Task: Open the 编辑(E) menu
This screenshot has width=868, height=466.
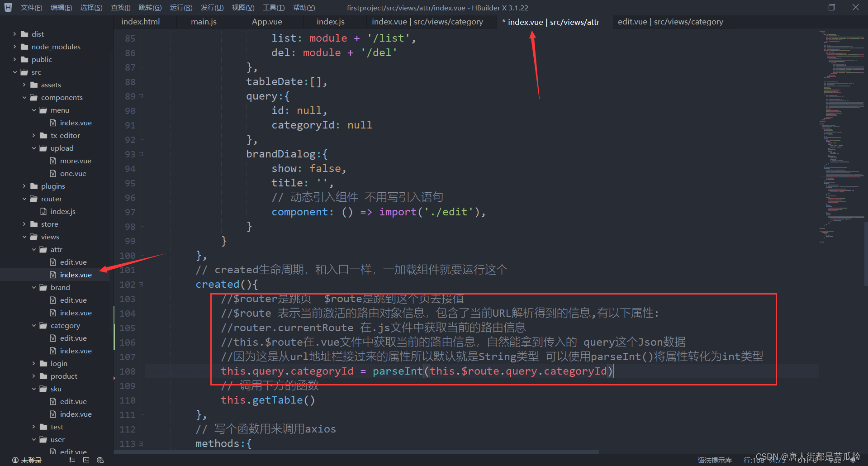Action: pos(61,8)
